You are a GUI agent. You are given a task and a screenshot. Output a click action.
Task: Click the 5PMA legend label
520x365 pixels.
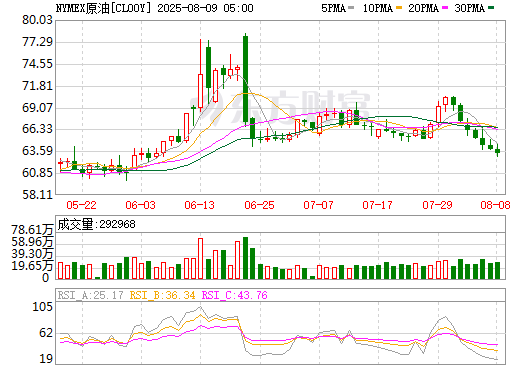333,8
